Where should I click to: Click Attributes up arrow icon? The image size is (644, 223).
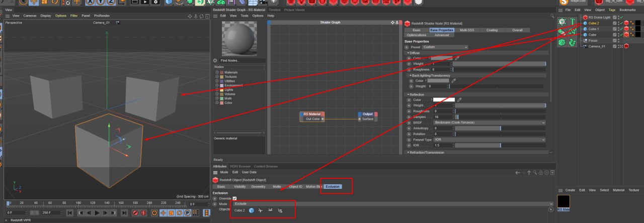pyautogui.click(x=529, y=173)
